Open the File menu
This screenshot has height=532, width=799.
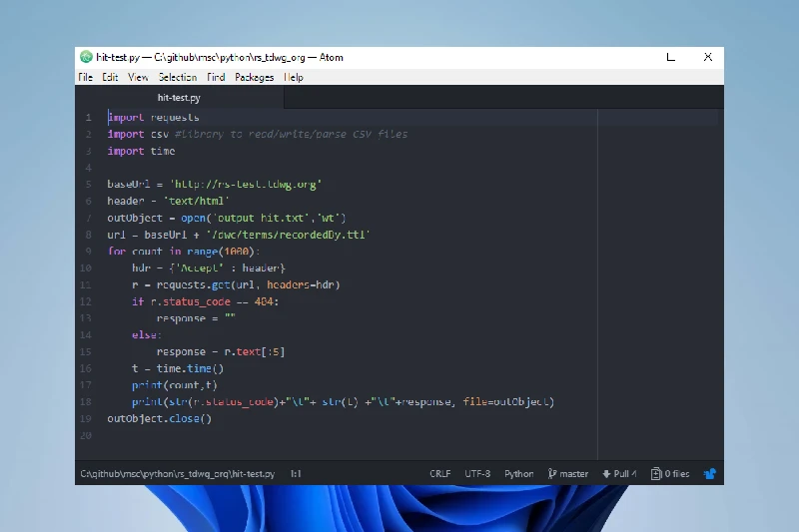point(85,77)
